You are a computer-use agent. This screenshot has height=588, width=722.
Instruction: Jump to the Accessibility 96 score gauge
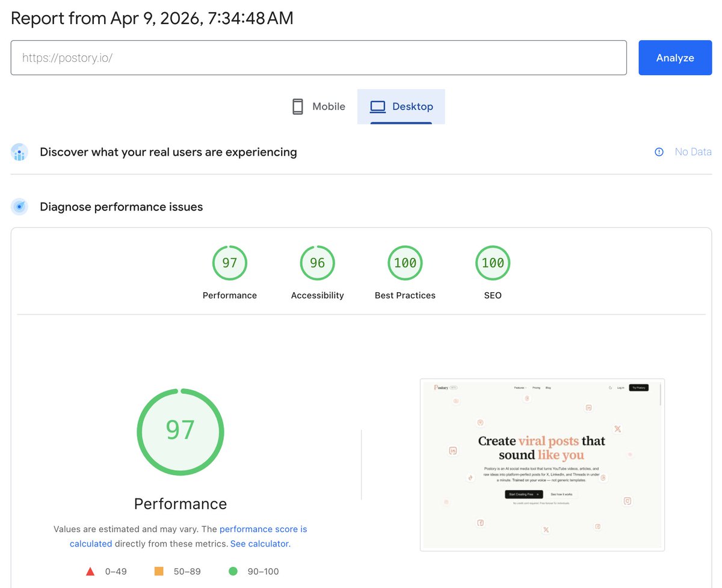(x=318, y=263)
